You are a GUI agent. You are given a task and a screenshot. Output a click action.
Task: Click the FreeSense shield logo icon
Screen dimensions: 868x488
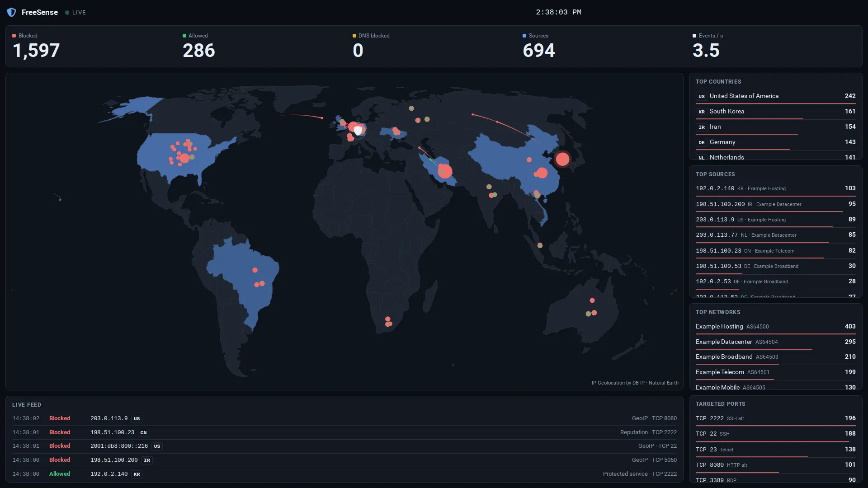tap(11, 12)
